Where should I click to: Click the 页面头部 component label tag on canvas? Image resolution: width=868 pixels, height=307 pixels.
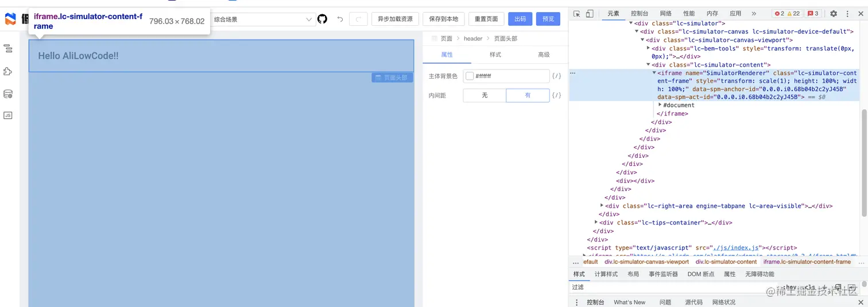[392, 77]
